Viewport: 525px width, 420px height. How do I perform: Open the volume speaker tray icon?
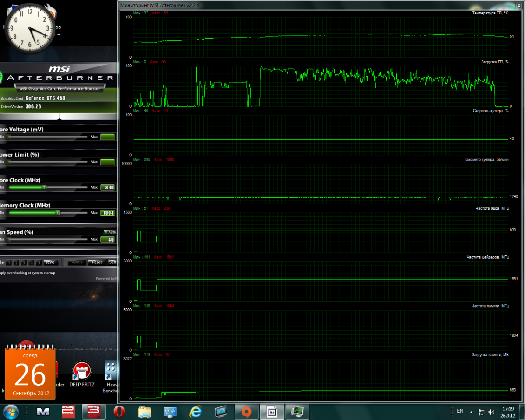492,412
